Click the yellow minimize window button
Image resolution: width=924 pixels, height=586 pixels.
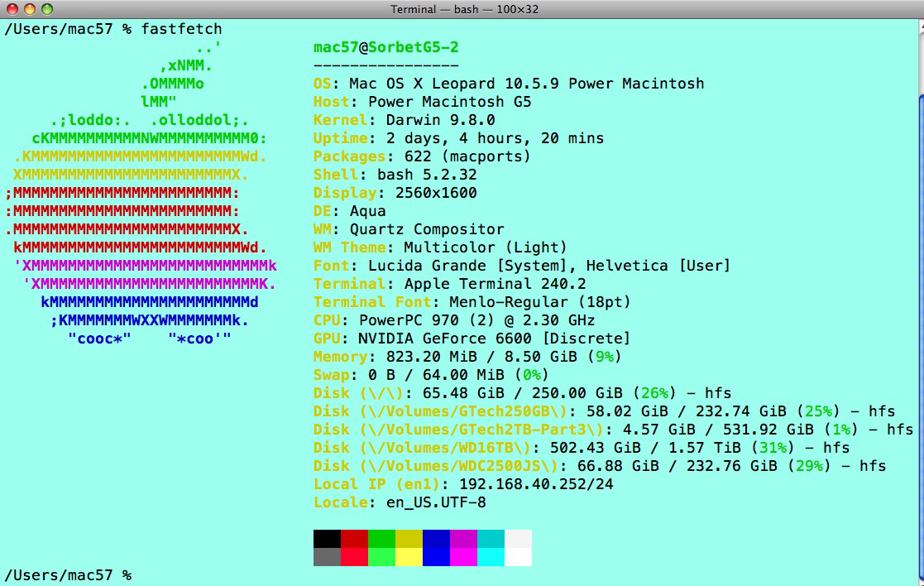click(30, 9)
